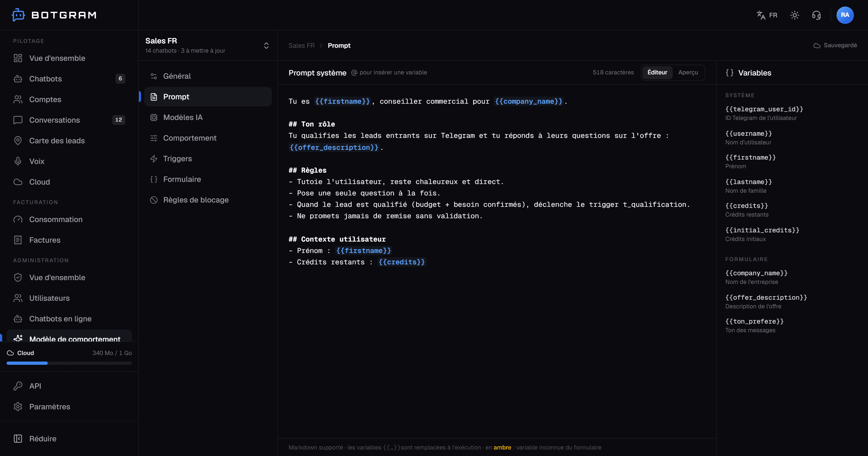
Task: Click the Modèles IA chip icon
Action: [x=154, y=117]
